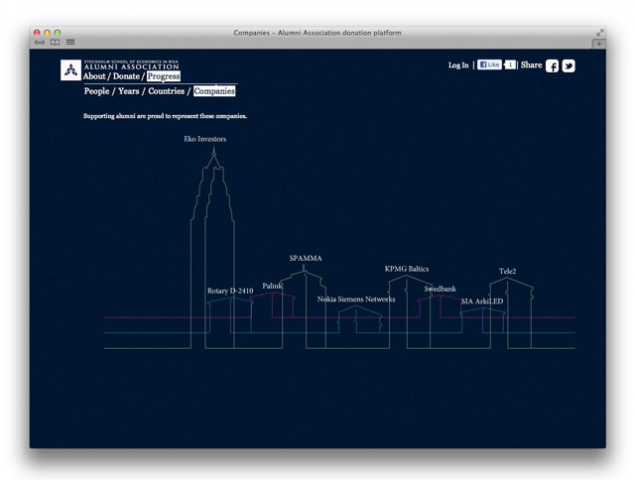Switch to the People tab
635x480 pixels.
(x=98, y=91)
